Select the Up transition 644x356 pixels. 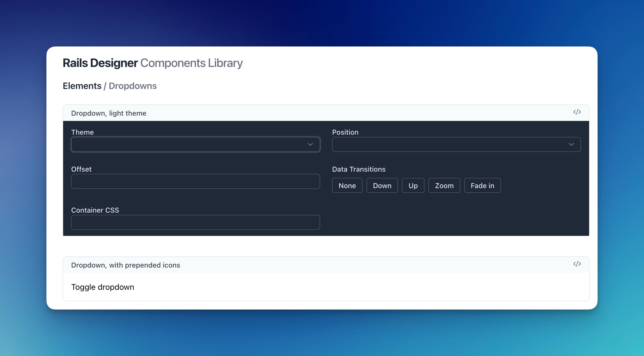[413, 186]
